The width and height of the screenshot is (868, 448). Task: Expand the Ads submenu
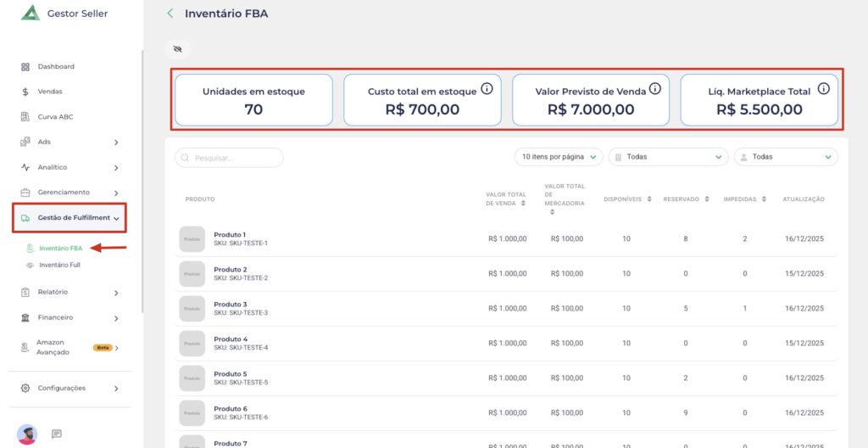click(116, 143)
